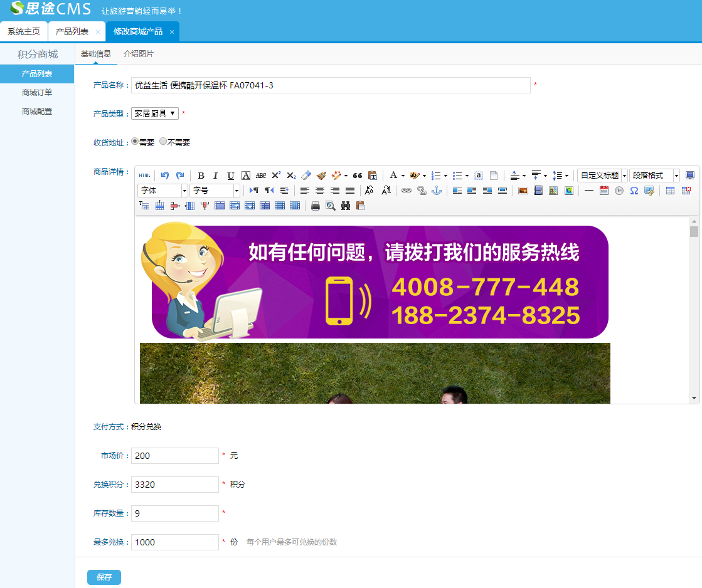Image resolution: width=702 pixels, height=588 pixels.
Task: Switch to the 介绍图片 tab
Action: click(139, 54)
